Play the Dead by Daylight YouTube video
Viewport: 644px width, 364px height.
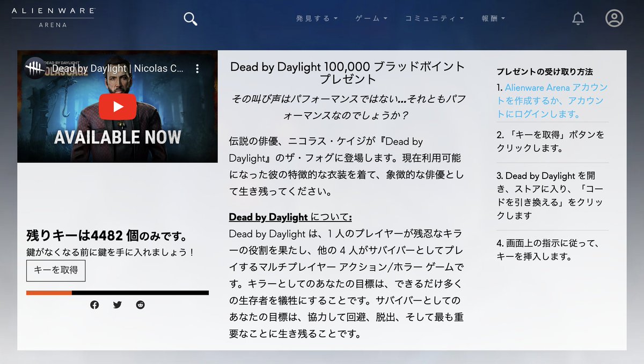118,106
